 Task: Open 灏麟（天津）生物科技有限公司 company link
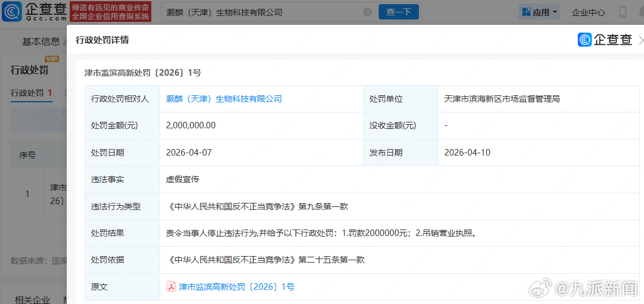coord(224,99)
